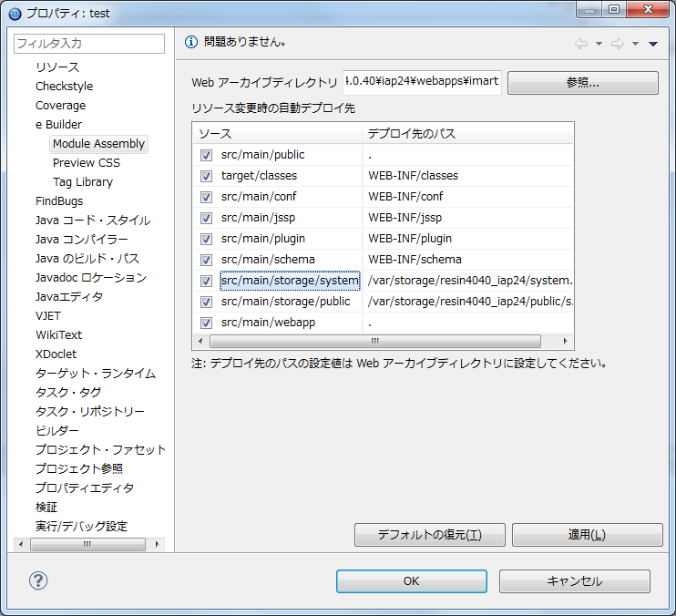The width and height of the screenshot is (676, 616).
Task: Open Javadoc ロケーション properties
Action: [91, 278]
